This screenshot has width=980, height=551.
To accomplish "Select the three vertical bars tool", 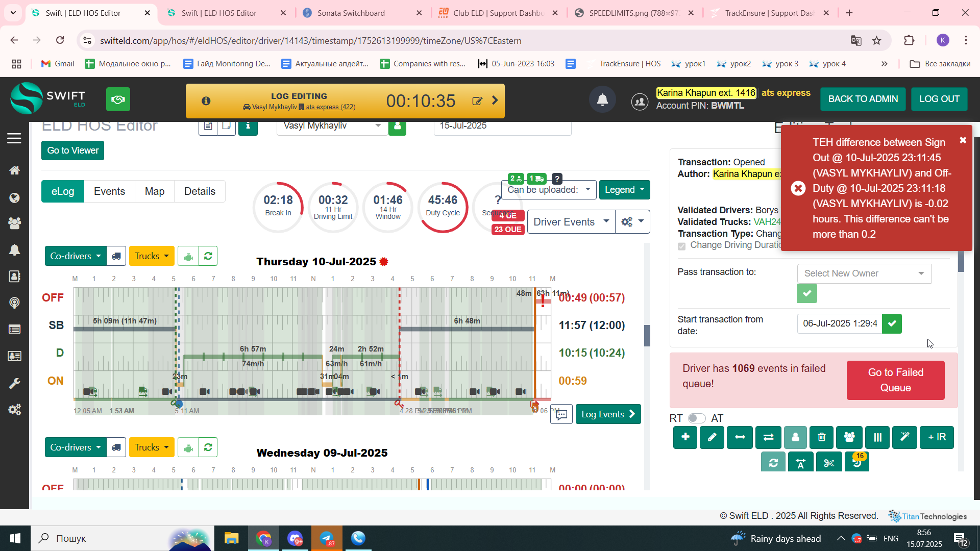I will click(x=877, y=437).
